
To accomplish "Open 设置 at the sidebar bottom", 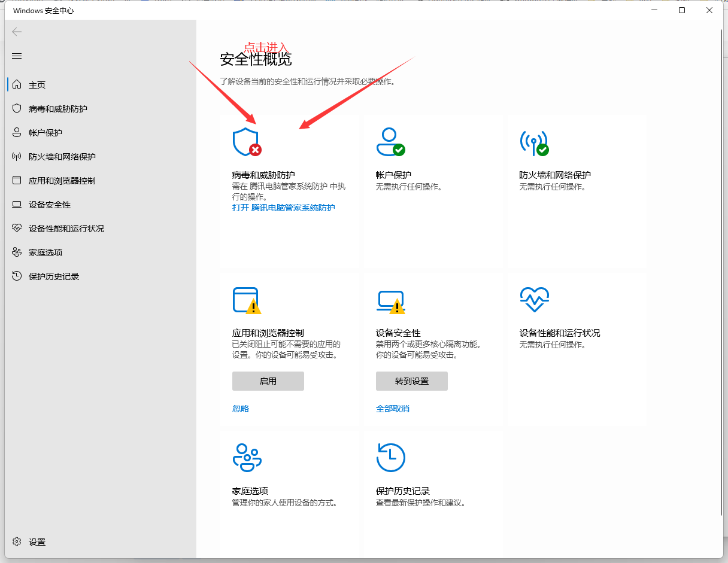I will 37,541.
